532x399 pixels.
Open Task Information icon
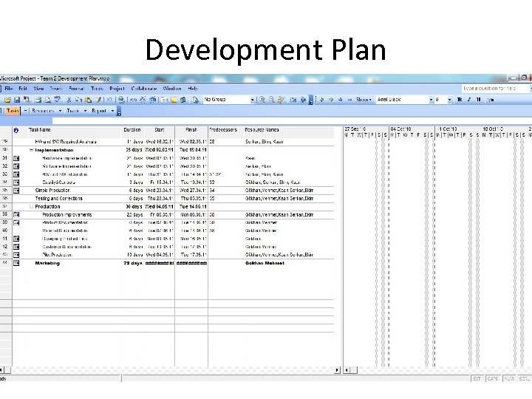pos(164,100)
